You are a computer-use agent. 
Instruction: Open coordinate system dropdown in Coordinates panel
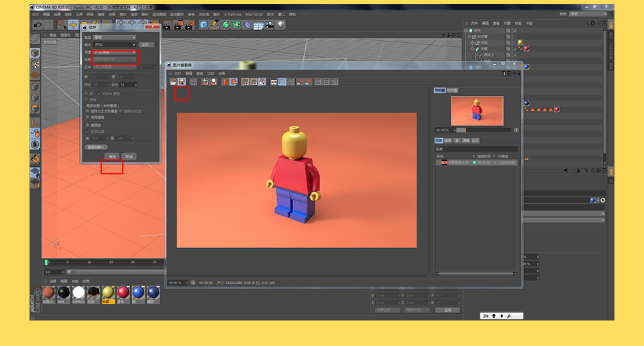387,310
